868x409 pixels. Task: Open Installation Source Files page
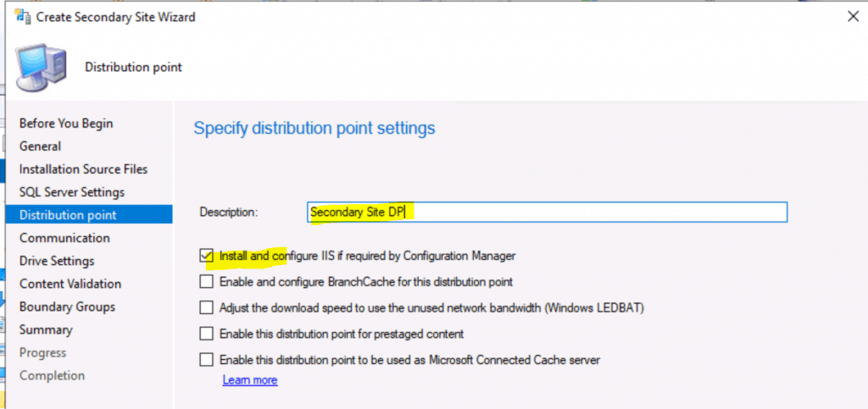tap(83, 169)
